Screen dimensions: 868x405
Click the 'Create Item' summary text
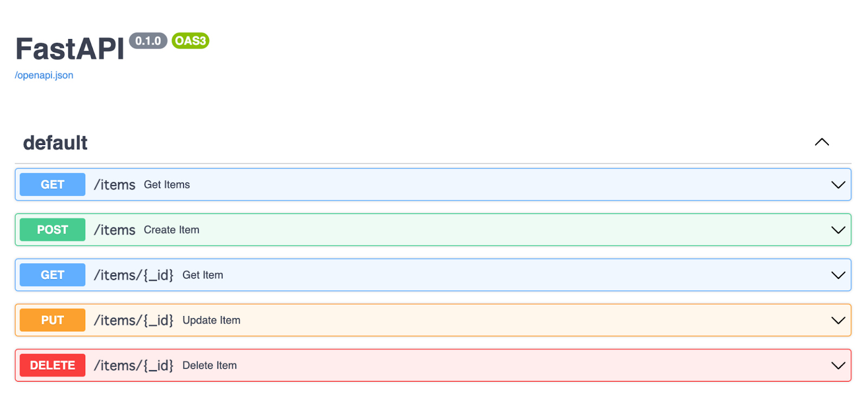(171, 230)
